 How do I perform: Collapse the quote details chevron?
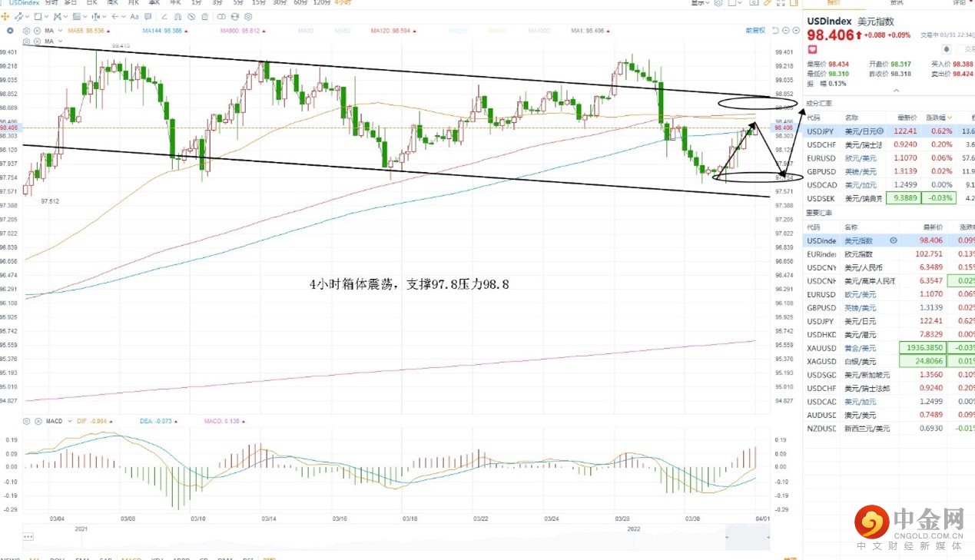(897, 91)
